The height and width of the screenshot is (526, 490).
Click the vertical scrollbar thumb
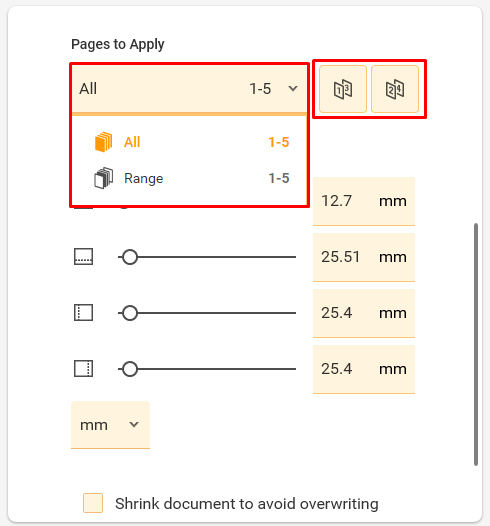pyautogui.click(x=476, y=344)
